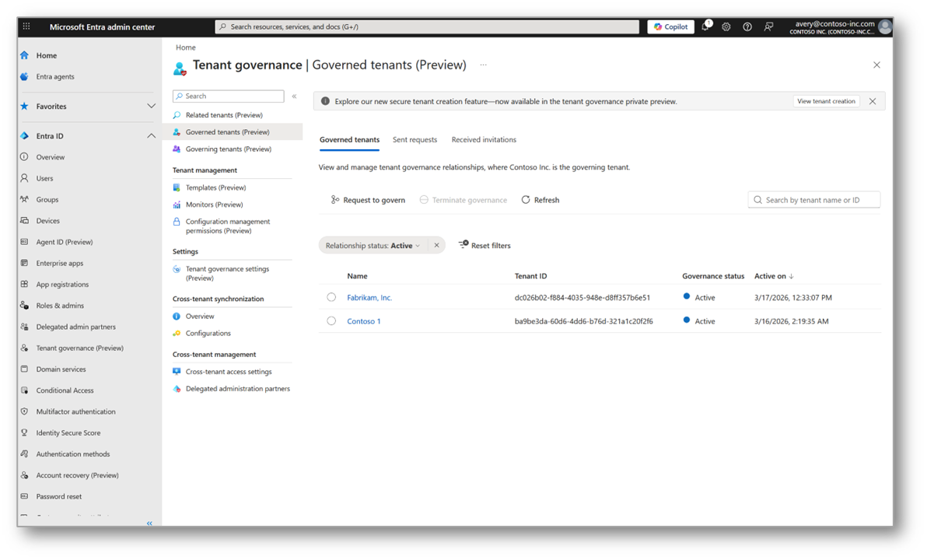Open Entra agents in sidebar
The height and width of the screenshot is (560, 927).
click(x=55, y=77)
